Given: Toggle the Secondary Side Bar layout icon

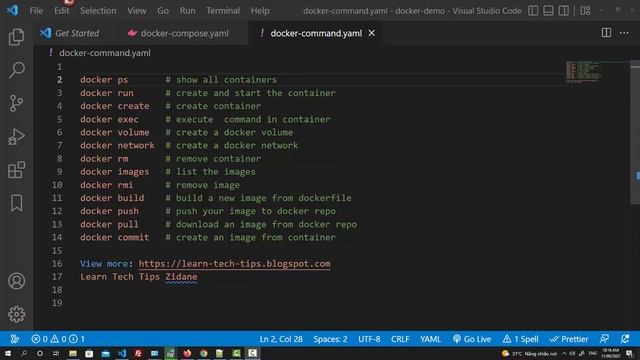Looking at the screenshot, I should (563, 11).
